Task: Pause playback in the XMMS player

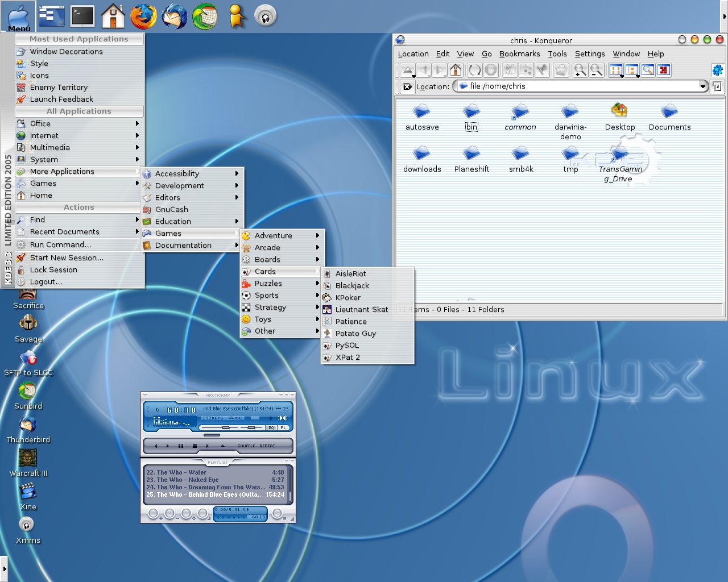Action: 181,446
